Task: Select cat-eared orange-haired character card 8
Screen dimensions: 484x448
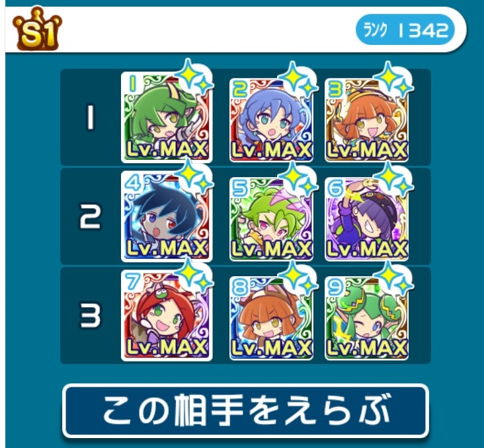Action: point(271,318)
